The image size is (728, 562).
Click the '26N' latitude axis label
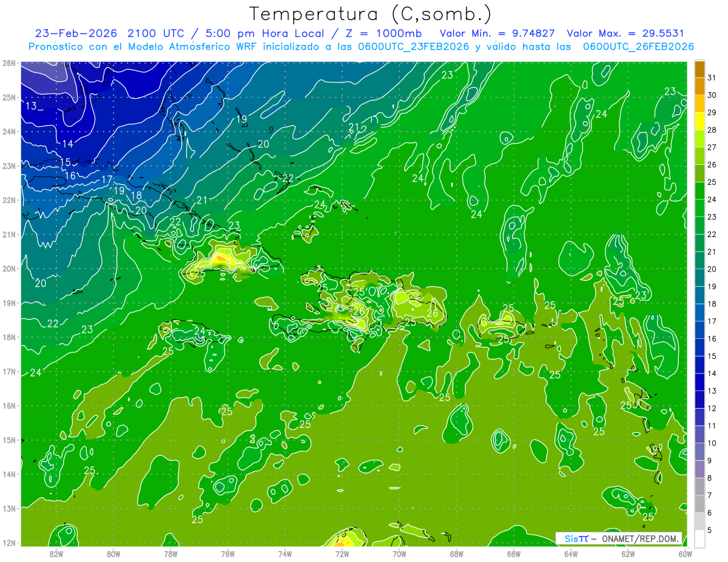pos(8,63)
